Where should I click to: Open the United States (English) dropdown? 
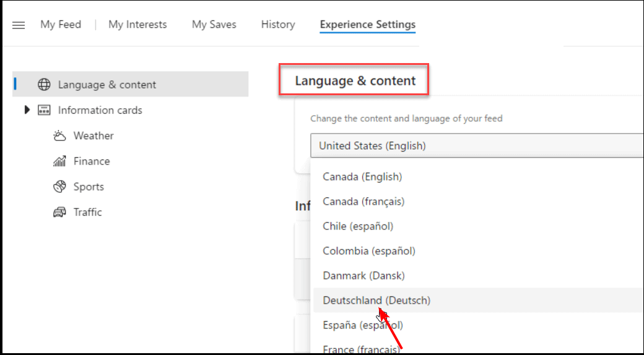click(477, 146)
